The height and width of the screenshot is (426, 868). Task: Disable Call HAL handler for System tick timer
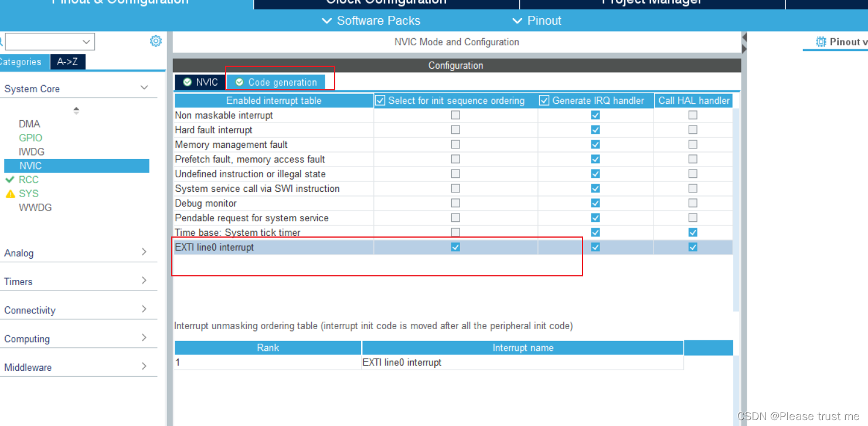click(x=693, y=232)
